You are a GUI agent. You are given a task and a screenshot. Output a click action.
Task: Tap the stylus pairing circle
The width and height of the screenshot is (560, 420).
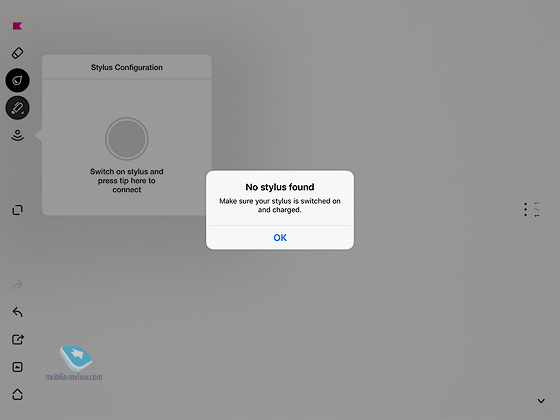point(127,139)
